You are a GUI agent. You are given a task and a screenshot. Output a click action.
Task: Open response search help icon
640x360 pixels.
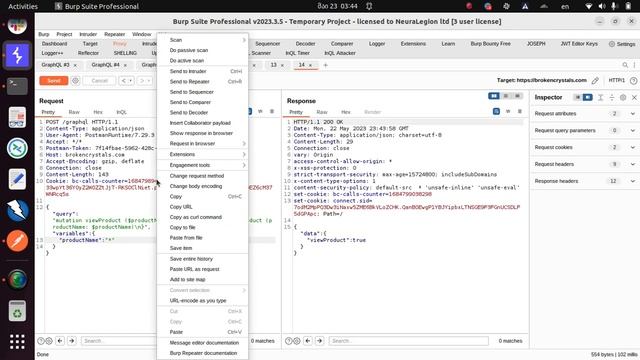[289, 341]
